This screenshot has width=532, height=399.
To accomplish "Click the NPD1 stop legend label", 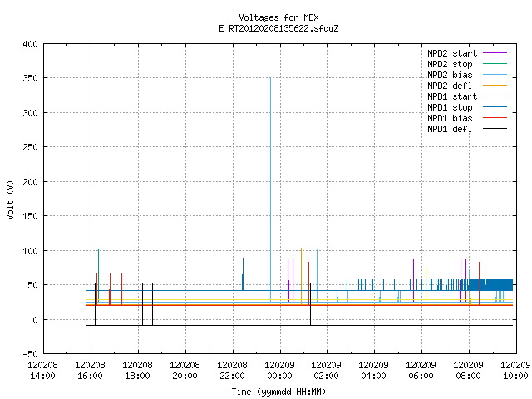I will pos(450,107).
